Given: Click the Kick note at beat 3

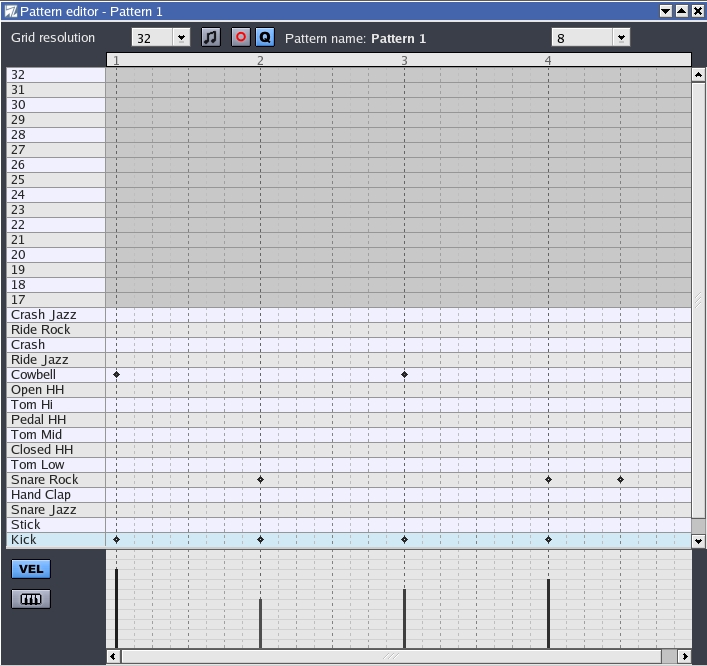Looking at the screenshot, I should coord(404,540).
